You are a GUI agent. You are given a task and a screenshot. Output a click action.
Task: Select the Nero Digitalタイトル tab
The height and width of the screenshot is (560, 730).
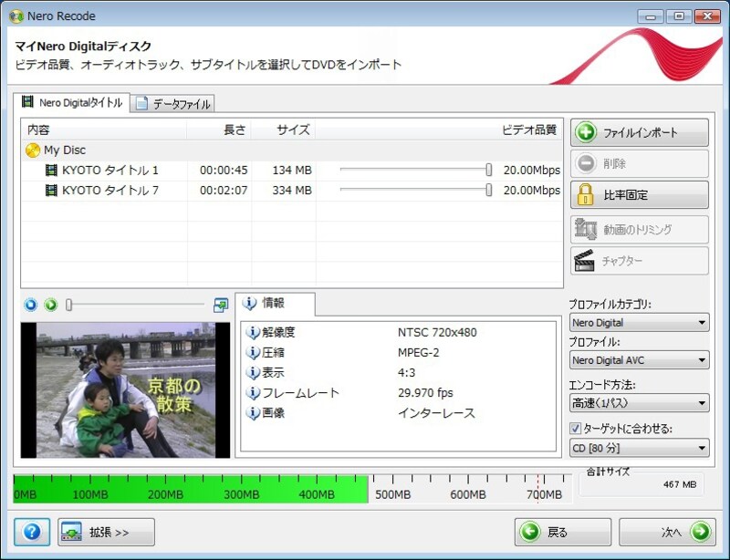[72, 102]
